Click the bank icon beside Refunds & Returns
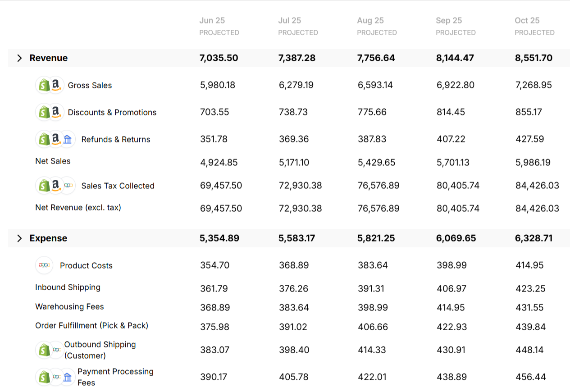The image size is (570, 392). click(68, 140)
